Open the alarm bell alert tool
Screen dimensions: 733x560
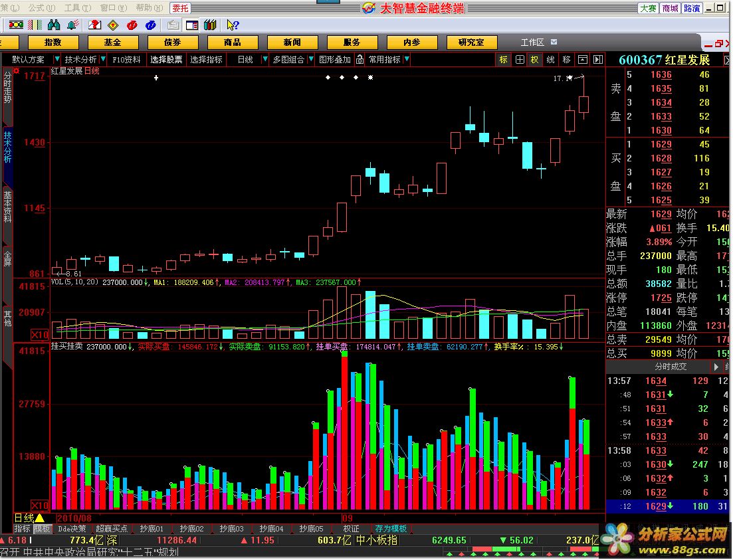point(72,25)
